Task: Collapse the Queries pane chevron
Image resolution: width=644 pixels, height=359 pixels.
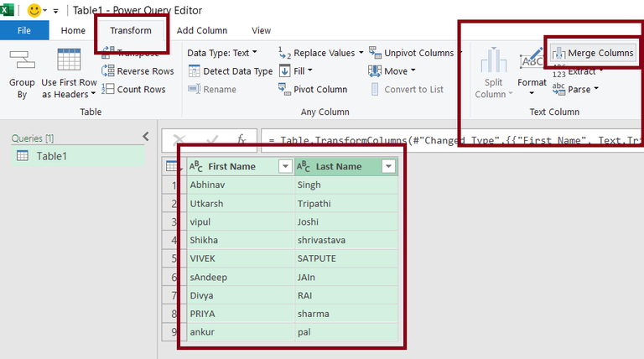Action: (x=146, y=137)
